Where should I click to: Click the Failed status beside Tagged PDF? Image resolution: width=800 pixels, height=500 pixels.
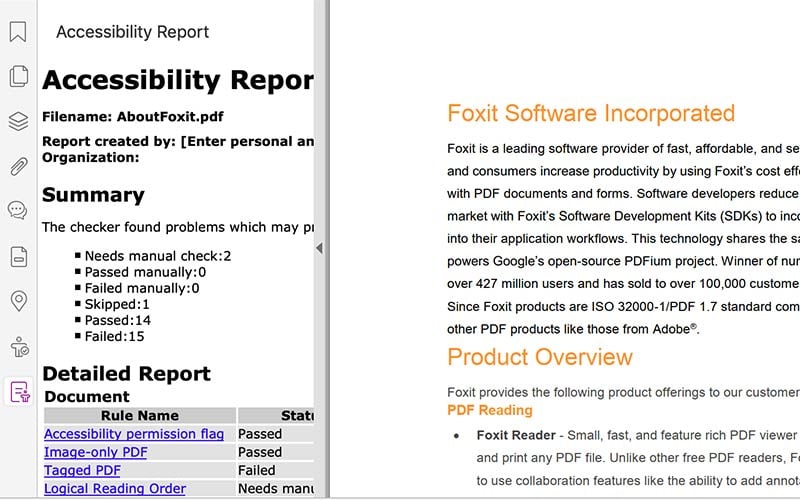257,470
